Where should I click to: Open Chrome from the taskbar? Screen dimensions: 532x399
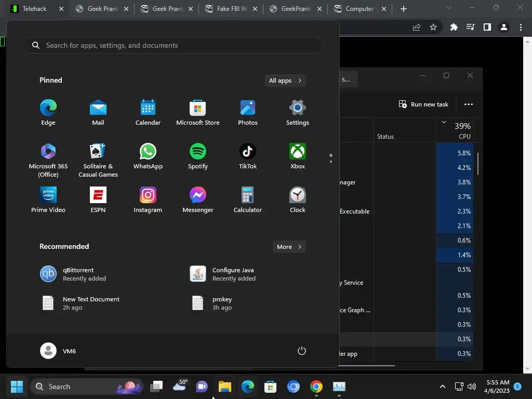[x=316, y=387]
